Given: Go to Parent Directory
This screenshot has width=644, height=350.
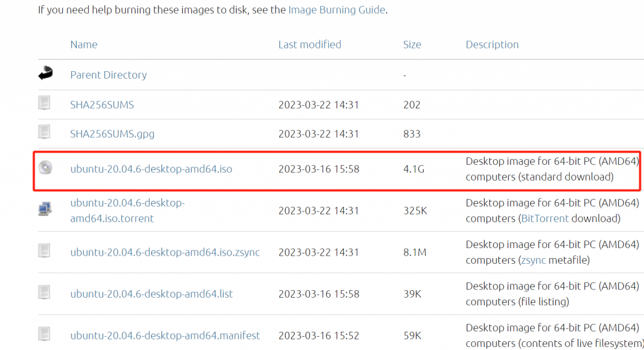Looking at the screenshot, I should 108,75.
